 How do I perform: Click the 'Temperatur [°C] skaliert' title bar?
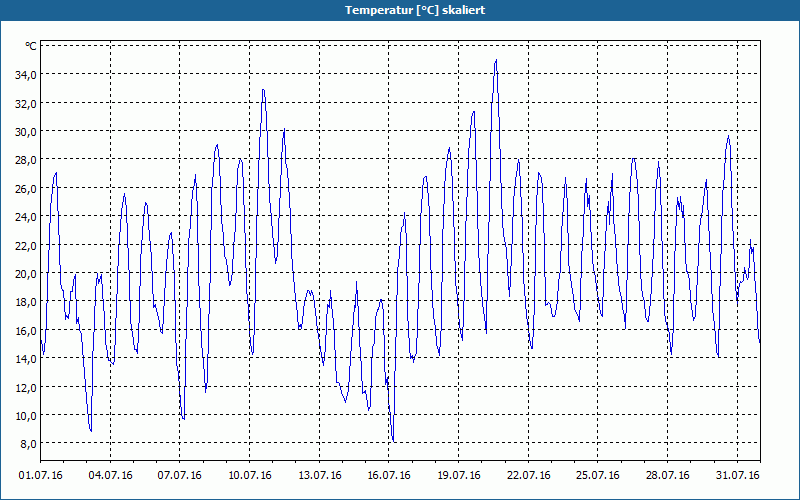click(x=400, y=10)
